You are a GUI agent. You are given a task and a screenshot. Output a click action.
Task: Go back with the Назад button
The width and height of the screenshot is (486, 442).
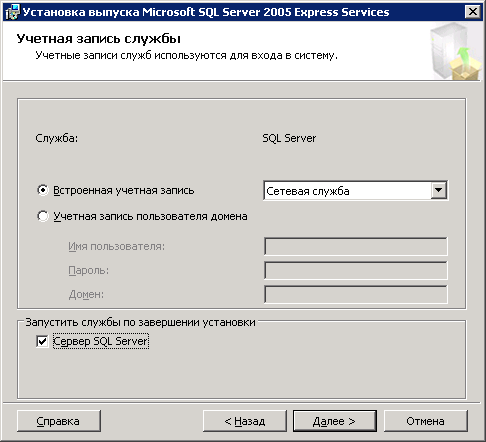(x=245, y=421)
